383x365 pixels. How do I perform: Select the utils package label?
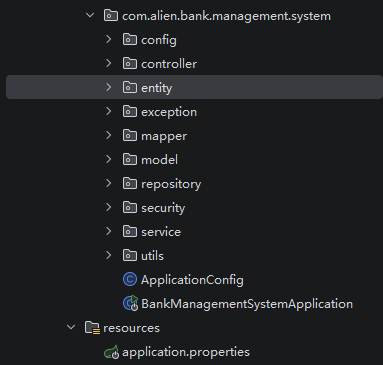152,256
